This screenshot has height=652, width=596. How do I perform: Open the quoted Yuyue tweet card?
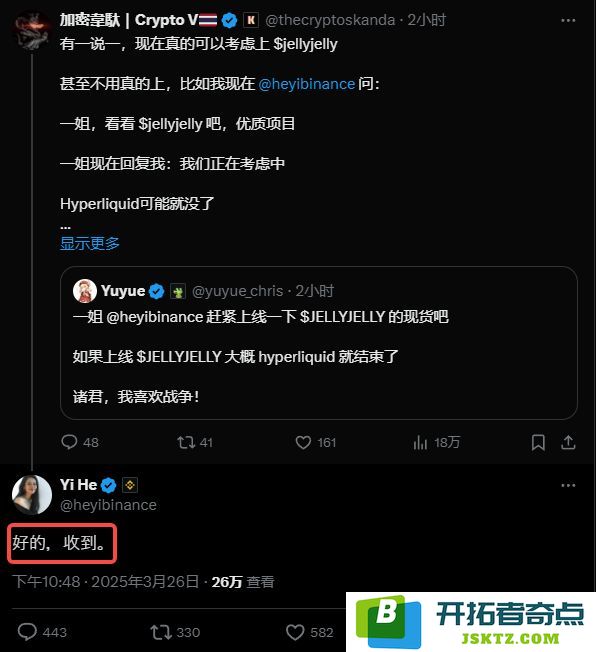(319, 343)
